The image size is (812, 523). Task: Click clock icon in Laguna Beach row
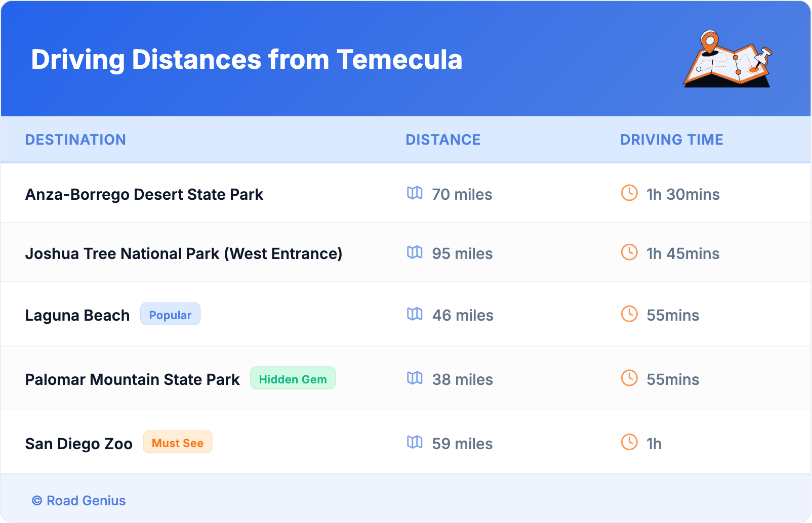pos(629,314)
